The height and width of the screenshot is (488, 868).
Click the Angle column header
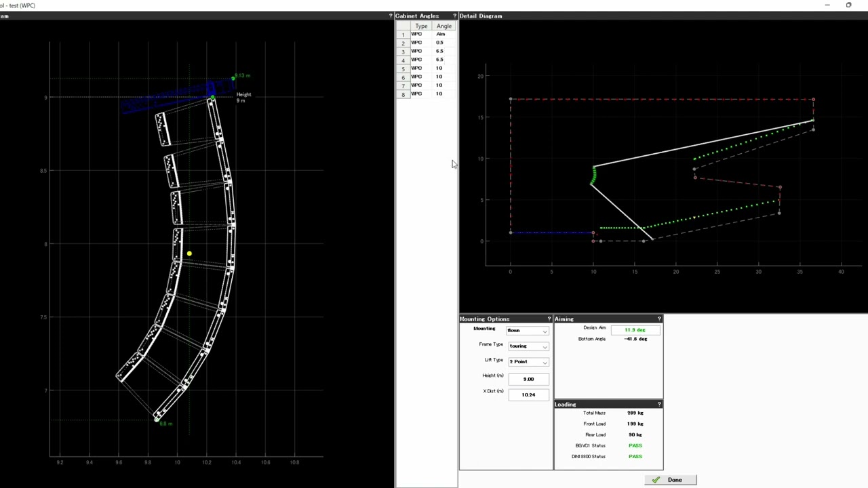[444, 26]
